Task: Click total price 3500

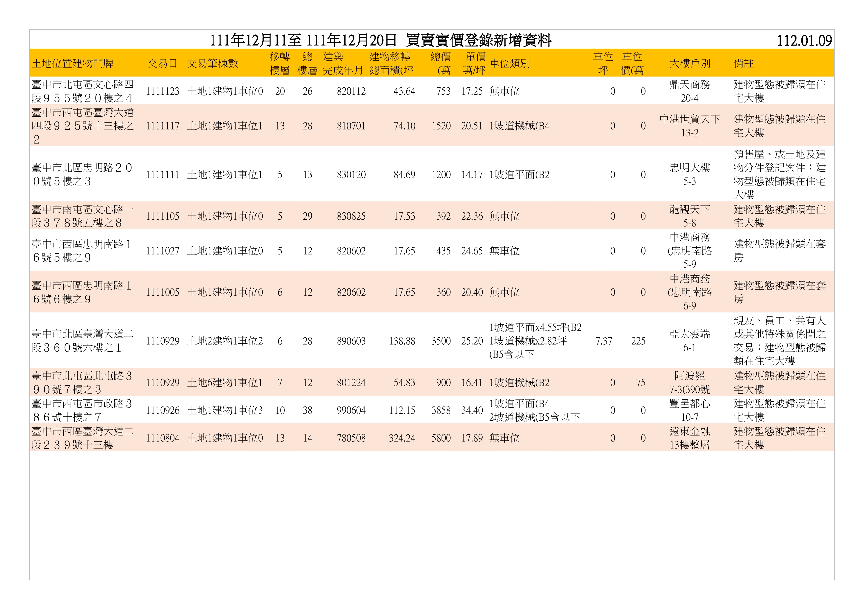Action: pos(441,341)
